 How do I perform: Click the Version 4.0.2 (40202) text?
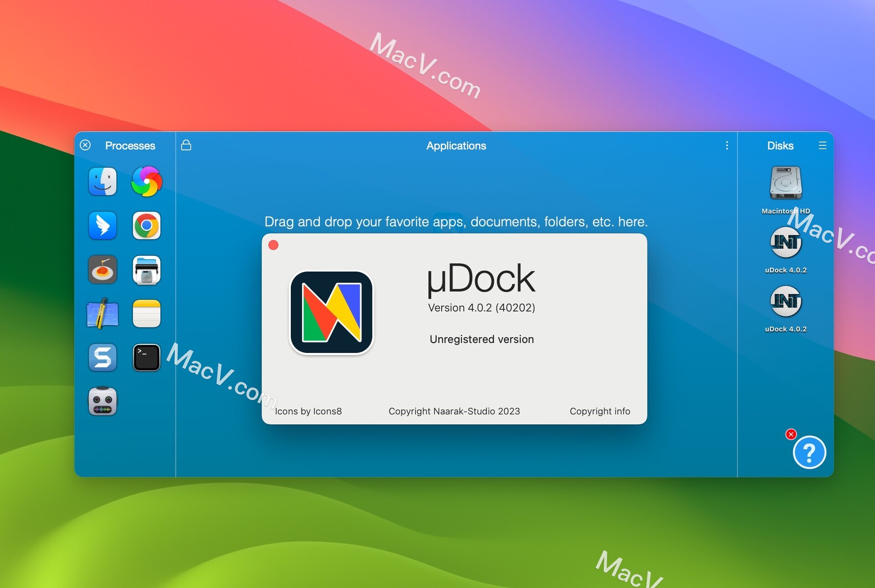481,308
